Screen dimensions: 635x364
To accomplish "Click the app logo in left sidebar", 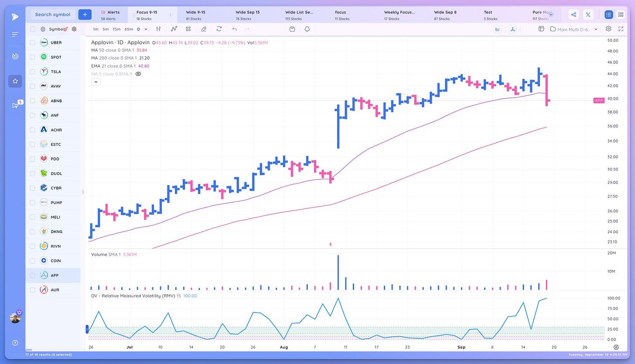I will [x=15, y=17].
